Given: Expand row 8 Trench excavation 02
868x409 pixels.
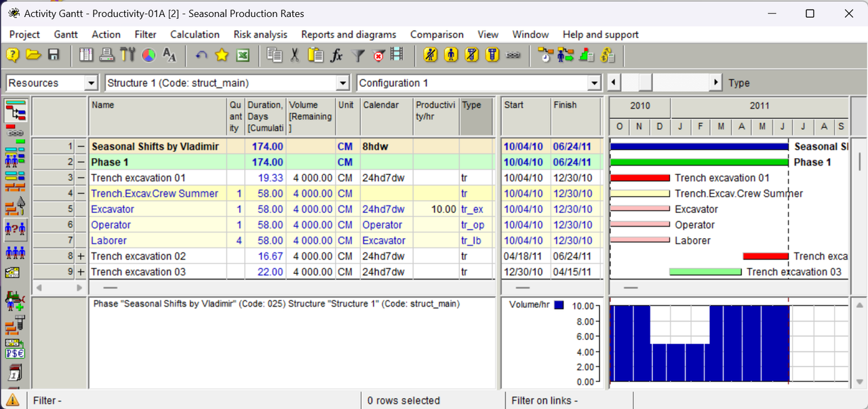Looking at the screenshot, I should (x=81, y=256).
